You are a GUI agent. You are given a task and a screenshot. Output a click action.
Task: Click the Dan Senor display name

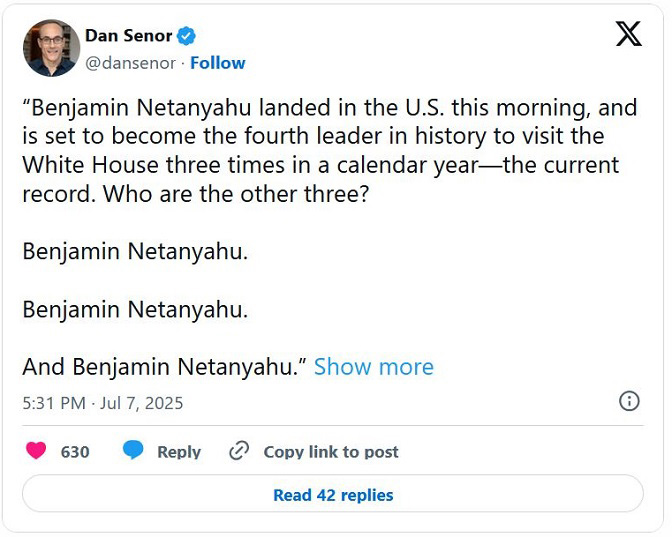(128, 36)
